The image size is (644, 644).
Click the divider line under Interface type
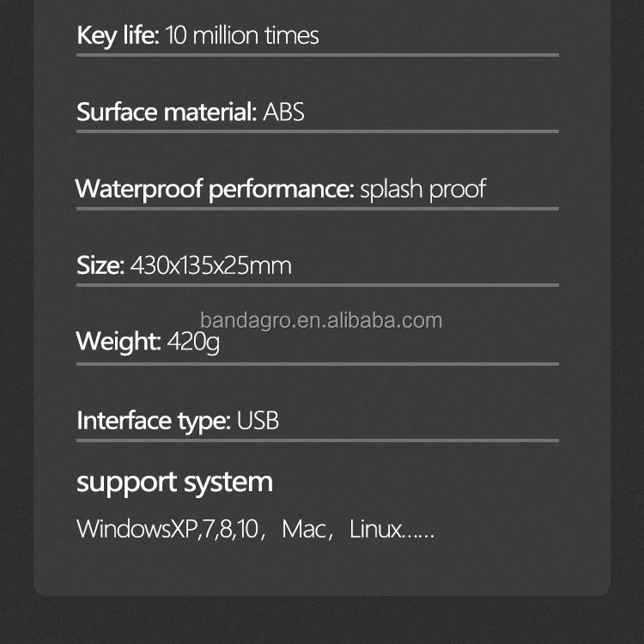click(x=318, y=440)
